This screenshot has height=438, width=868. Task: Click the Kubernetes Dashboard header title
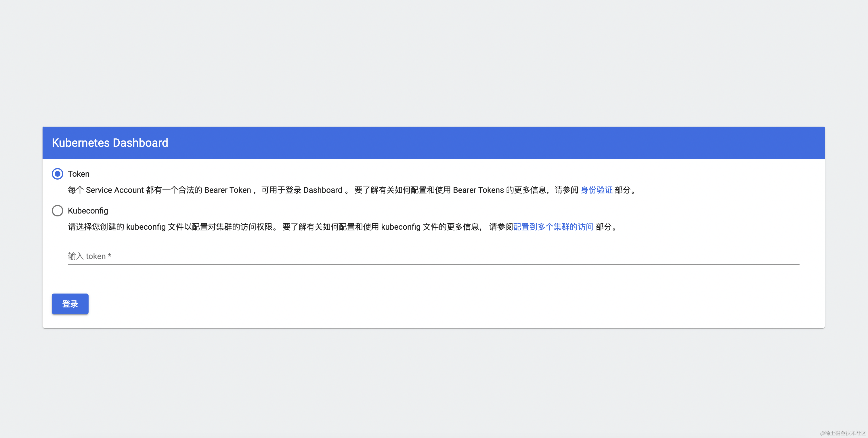[x=110, y=143]
